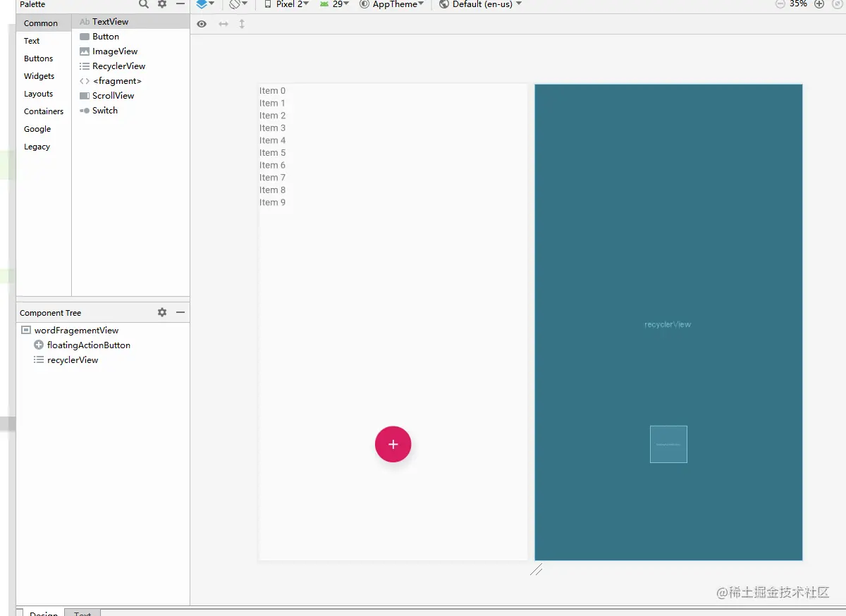Open the AppTheme dropdown
The width and height of the screenshot is (846, 616).
(392, 4)
